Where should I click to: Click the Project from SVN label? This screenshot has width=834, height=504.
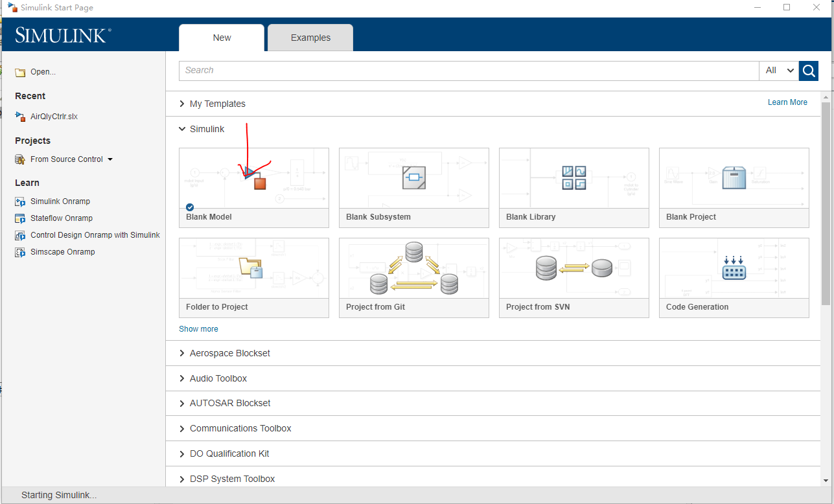(x=538, y=307)
